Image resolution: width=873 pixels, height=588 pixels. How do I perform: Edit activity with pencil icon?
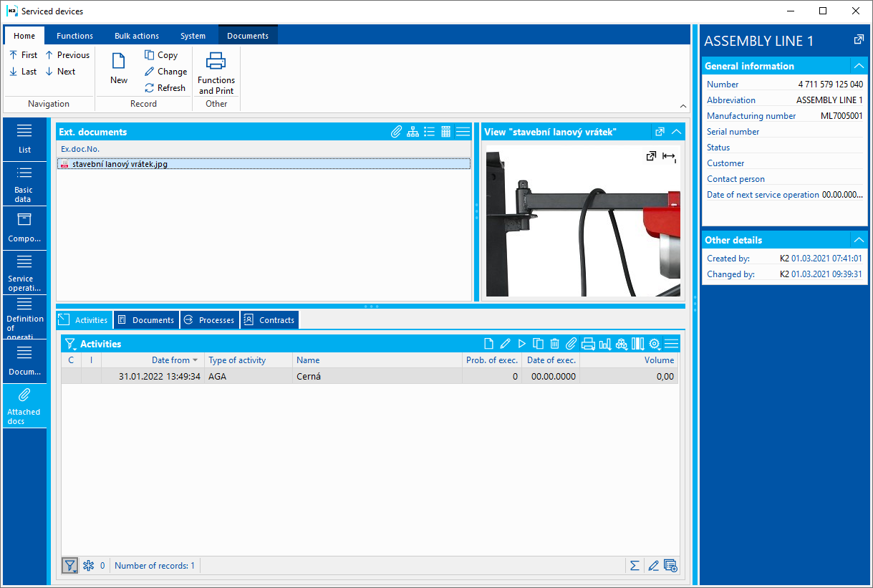[x=505, y=344]
